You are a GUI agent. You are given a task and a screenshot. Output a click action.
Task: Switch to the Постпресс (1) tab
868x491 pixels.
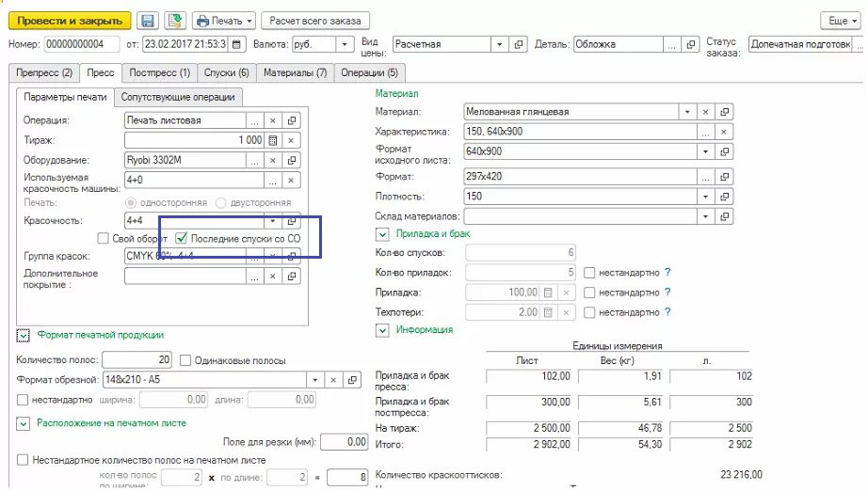point(159,73)
